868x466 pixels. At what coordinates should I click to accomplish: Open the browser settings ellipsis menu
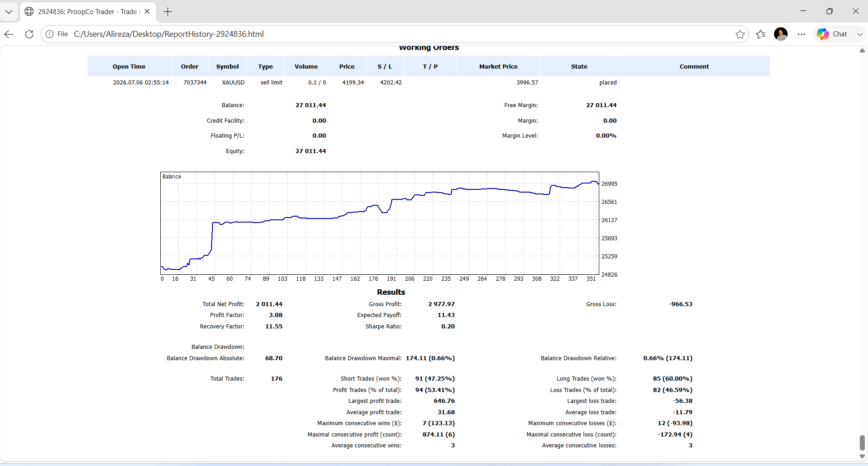click(802, 34)
